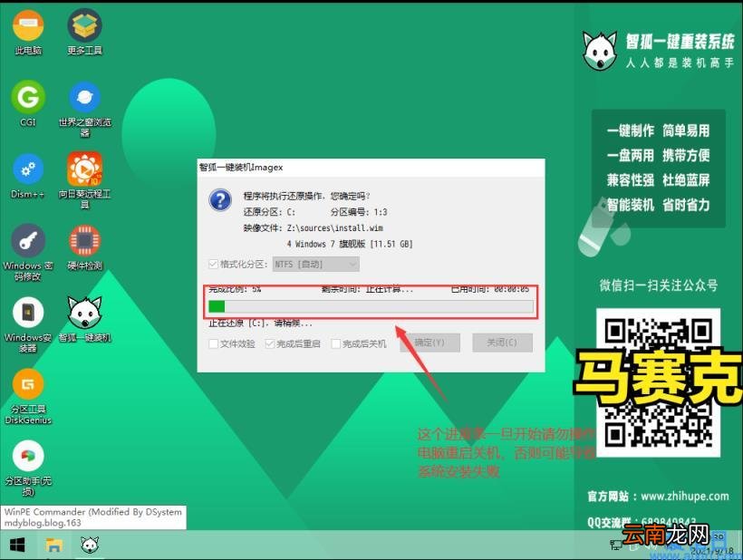743x560 pixels.
Task: Click the 确定(Y) button
Action: [429, 343]
